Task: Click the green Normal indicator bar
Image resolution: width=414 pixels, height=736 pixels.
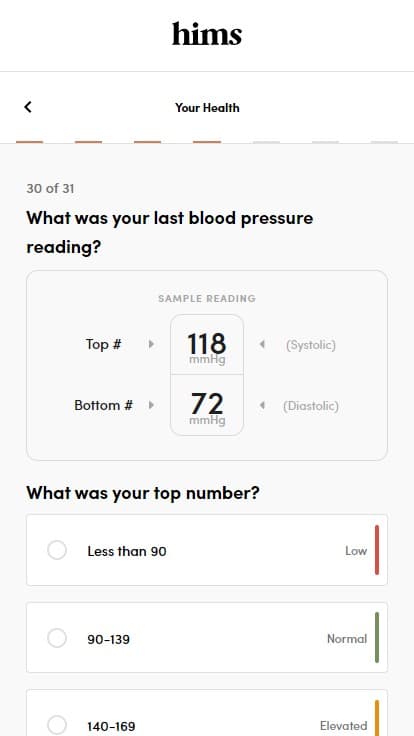Action: point(377,637)
